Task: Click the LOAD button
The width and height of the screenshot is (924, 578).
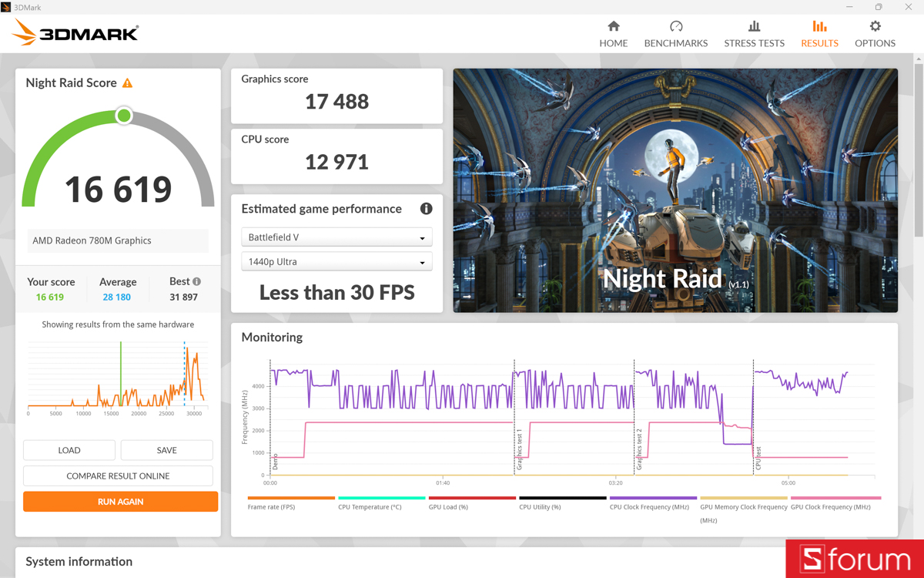Action: coord(69,450)
